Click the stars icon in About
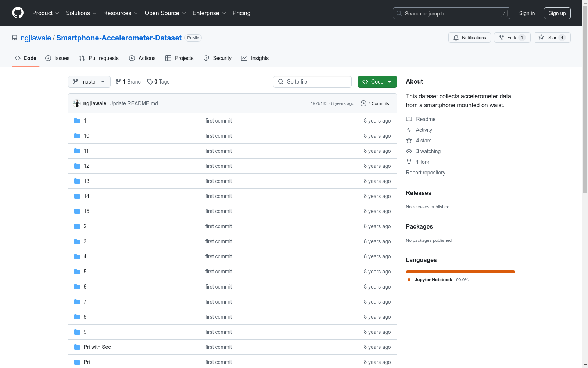This screenshot has height=368, width=588. 409,141
